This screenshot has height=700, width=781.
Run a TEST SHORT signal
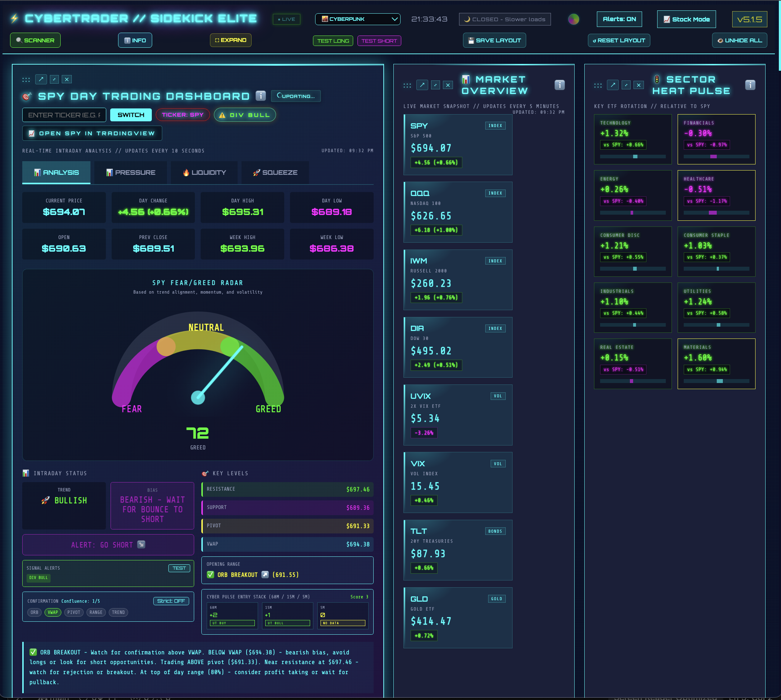(379, 40)
